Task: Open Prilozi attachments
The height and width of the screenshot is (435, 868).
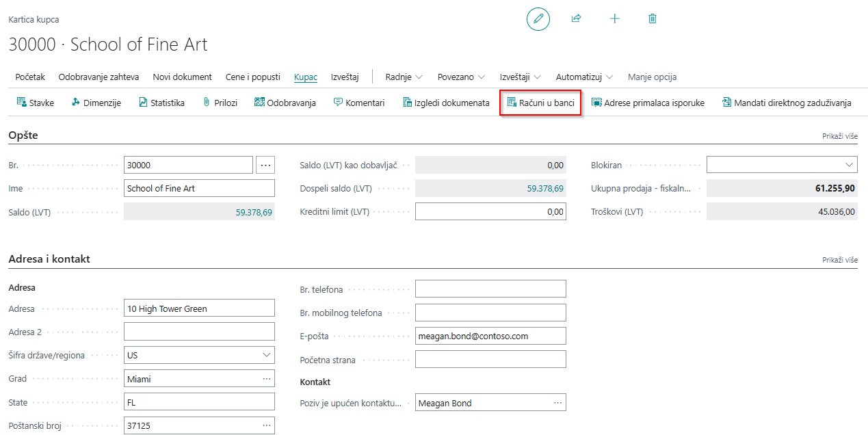Action: coord(220,103)
